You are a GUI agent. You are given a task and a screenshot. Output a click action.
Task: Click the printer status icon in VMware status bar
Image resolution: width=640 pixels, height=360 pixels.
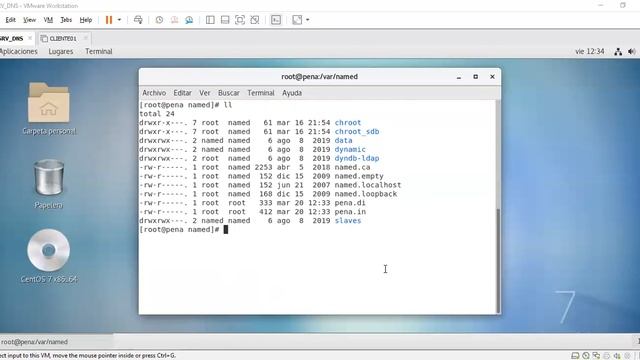pyautogui.click(x=607, y=356)
